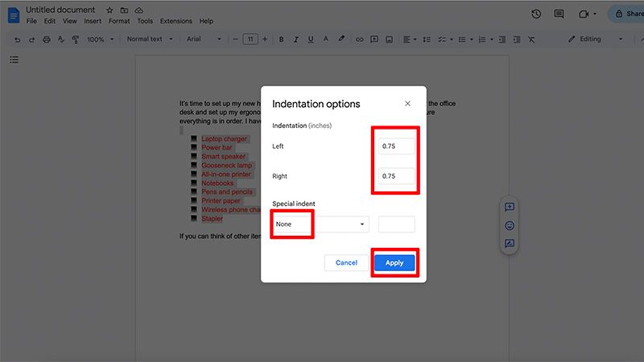Image resolution: width=644 pixels, height=362 pixels.
Task: Open version history clock icon
Action: [536, 14]
